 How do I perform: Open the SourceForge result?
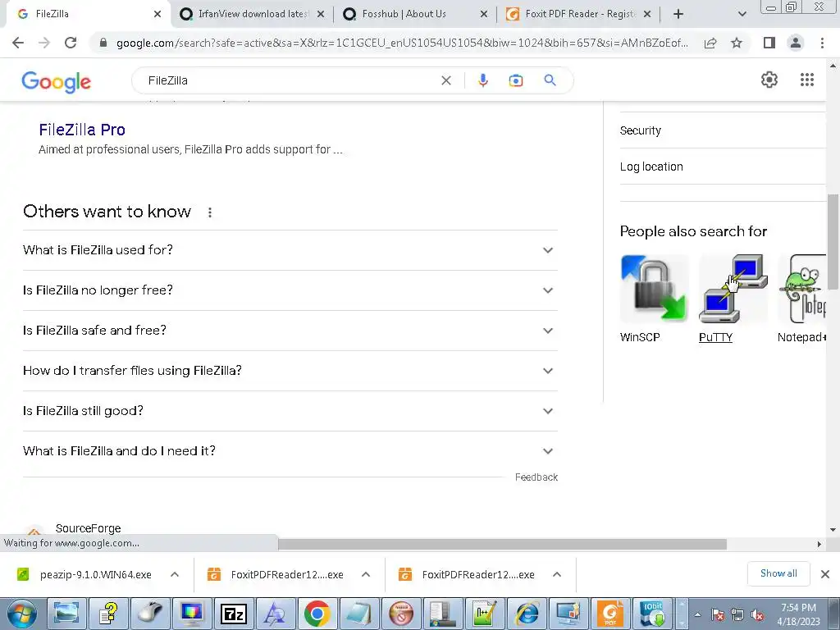[x=88, y=528]
